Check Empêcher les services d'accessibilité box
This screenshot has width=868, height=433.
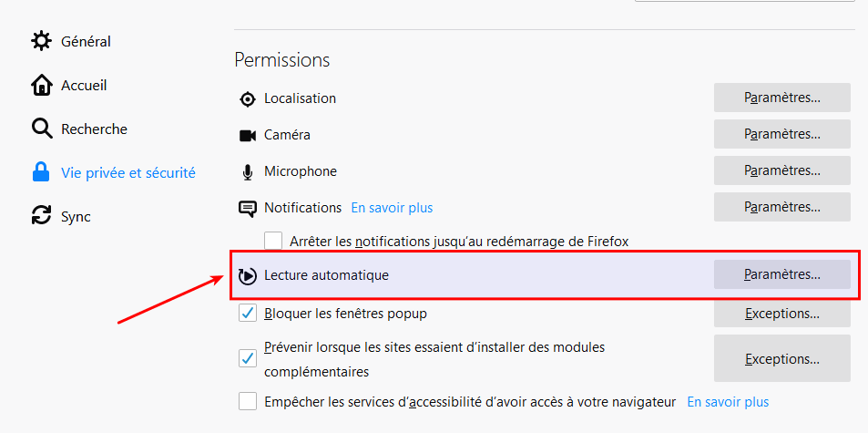click(x=247, y=402)
